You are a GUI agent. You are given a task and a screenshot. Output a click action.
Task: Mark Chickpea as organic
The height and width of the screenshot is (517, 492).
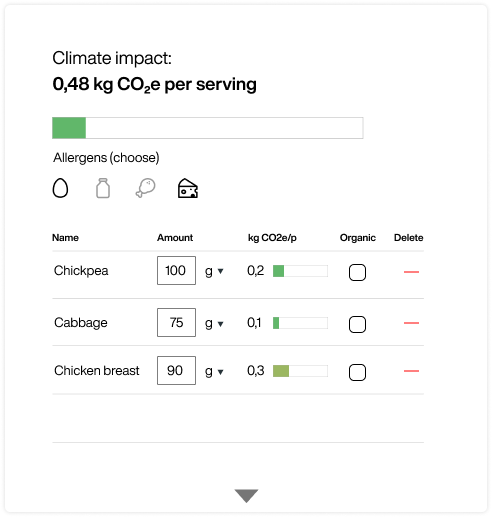point(357,272)
